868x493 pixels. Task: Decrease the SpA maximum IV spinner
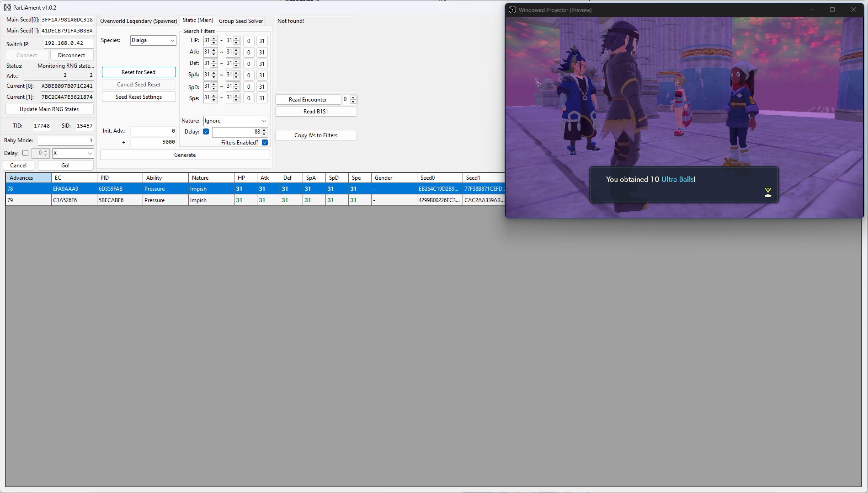coord(236,77)
